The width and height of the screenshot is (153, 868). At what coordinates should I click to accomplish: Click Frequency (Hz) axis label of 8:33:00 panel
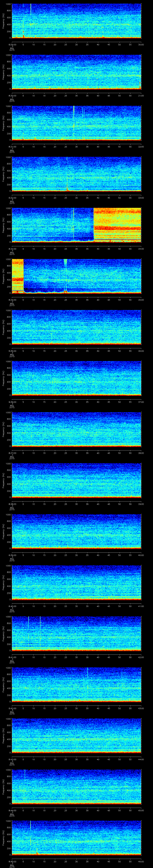click(3, 225)
